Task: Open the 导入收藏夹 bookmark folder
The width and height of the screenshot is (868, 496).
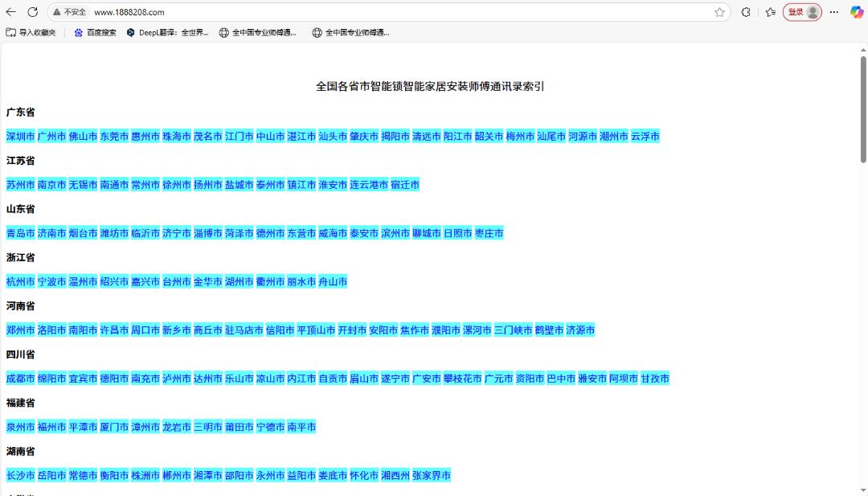Action: [31, 33]
